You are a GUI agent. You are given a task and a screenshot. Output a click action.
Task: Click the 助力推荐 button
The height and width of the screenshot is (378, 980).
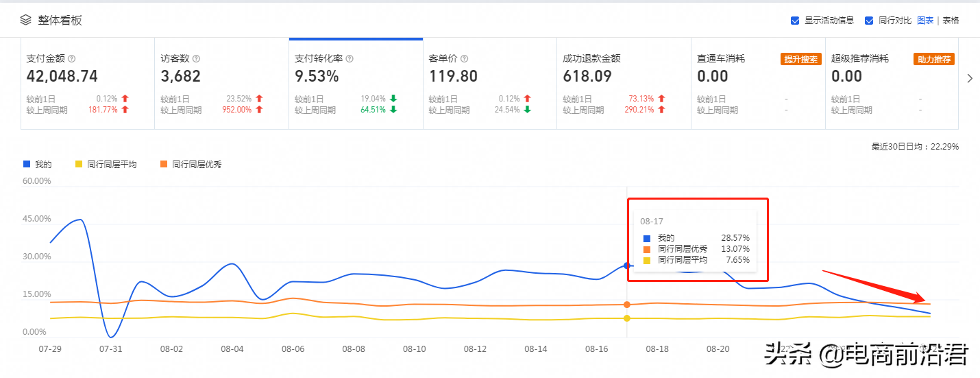934,59
